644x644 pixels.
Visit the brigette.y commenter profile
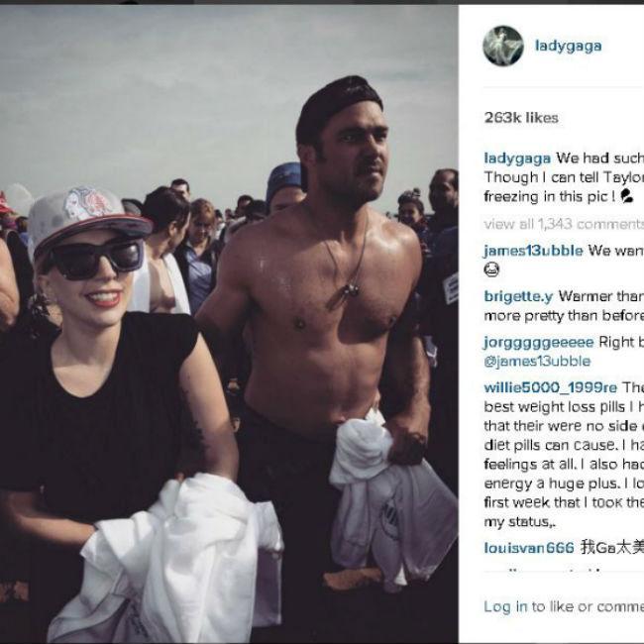(518, 296)
